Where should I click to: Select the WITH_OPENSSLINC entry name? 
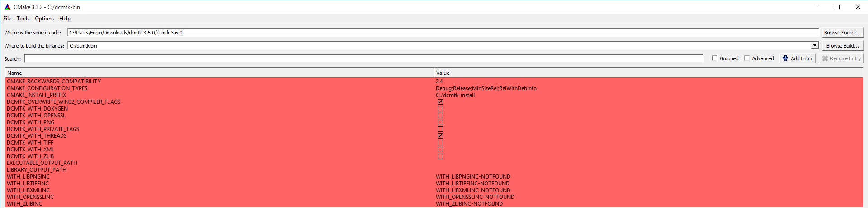coord(30,197)
